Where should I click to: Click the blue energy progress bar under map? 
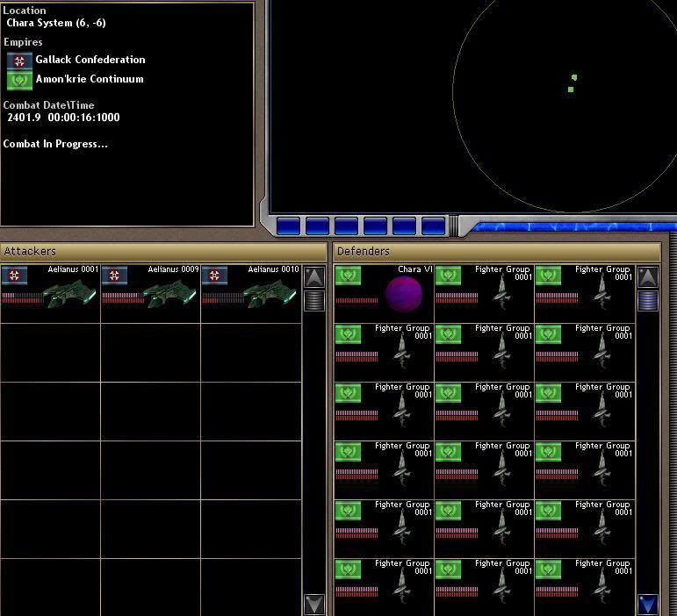point(573,227)
